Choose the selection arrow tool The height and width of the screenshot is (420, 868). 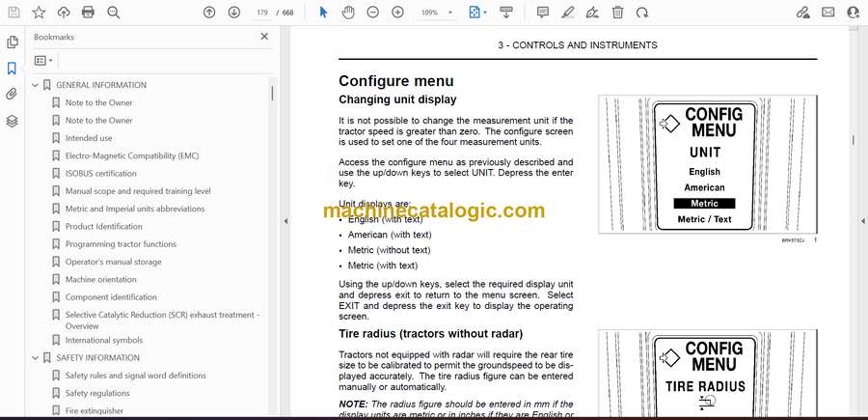323,13
